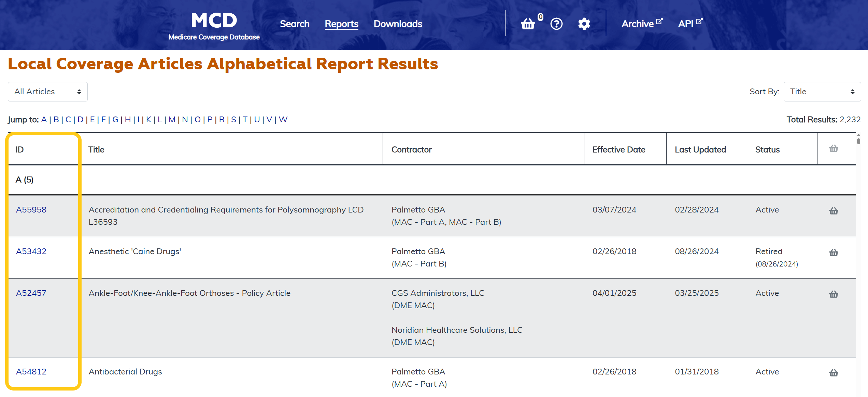868x397 pixels.
Task: Open the All Articles filter dropdown
Action: (x=48, y=92)
